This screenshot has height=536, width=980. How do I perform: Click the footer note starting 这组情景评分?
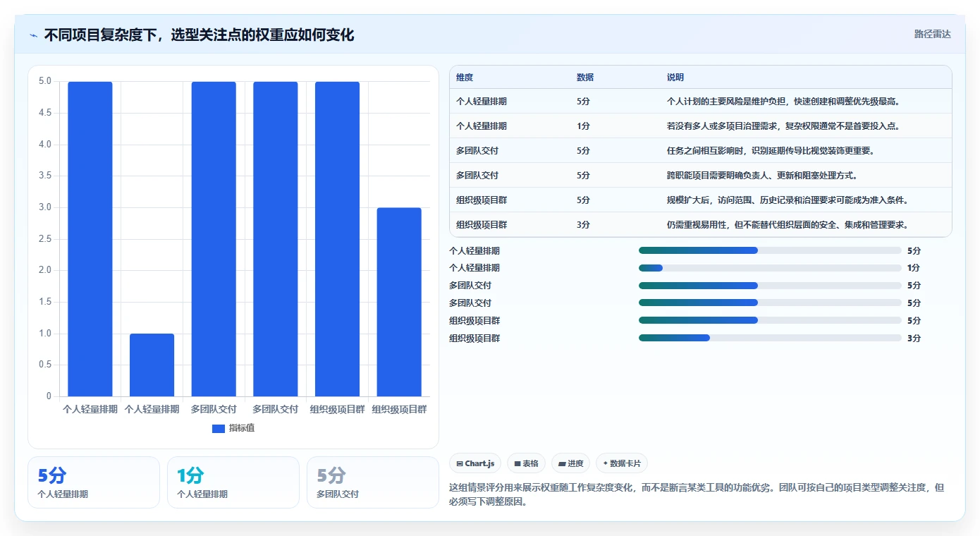pos(697,495)
